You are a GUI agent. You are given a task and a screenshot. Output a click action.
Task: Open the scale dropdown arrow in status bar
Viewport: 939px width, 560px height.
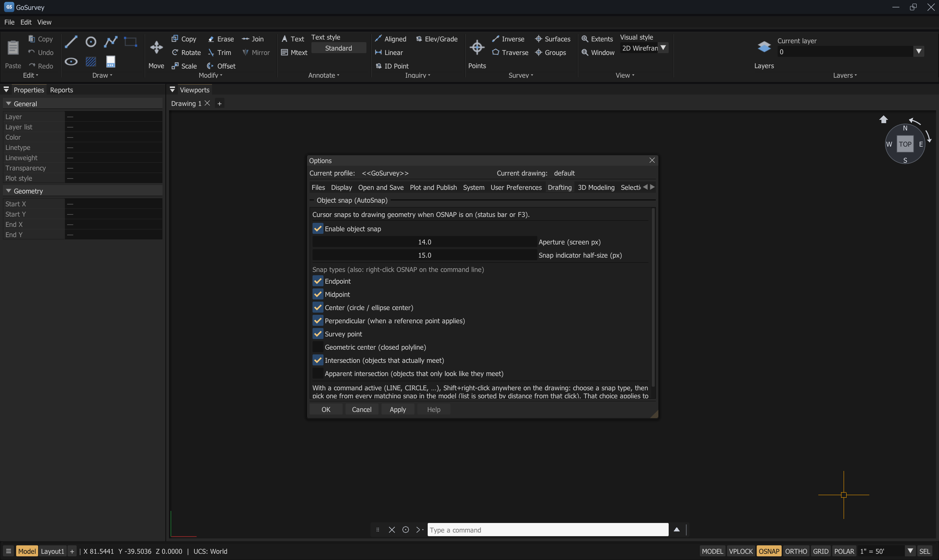point(910,551)
